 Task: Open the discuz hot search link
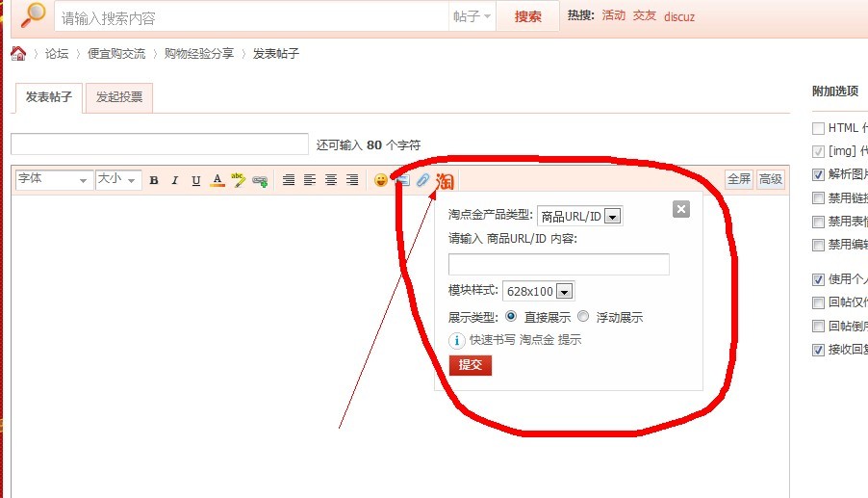pos(679,16)
